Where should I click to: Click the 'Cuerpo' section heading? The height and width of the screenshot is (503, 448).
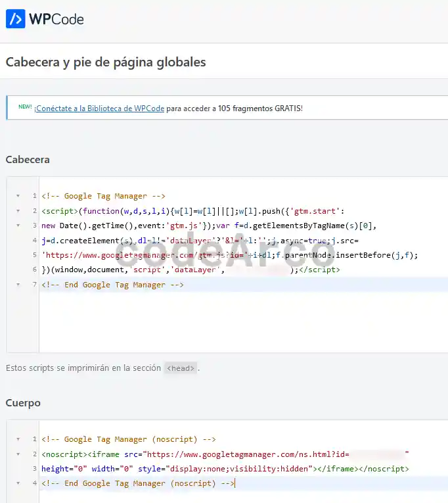[23, 403]
